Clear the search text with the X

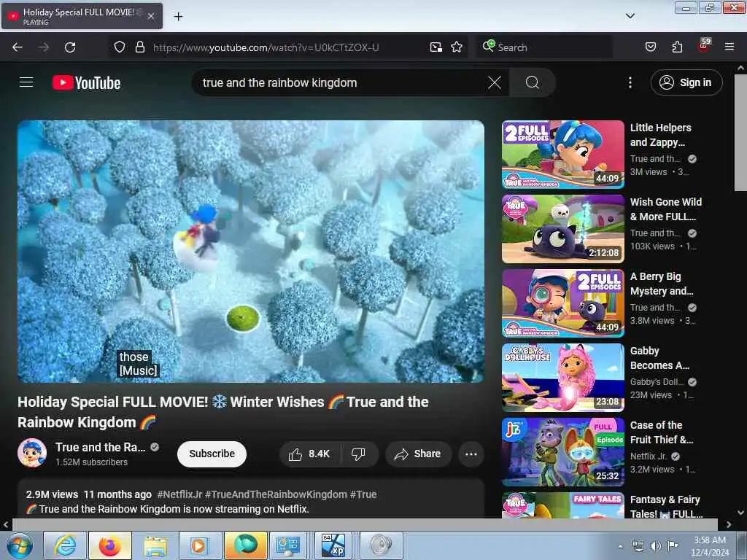click(x=495, y=83)
